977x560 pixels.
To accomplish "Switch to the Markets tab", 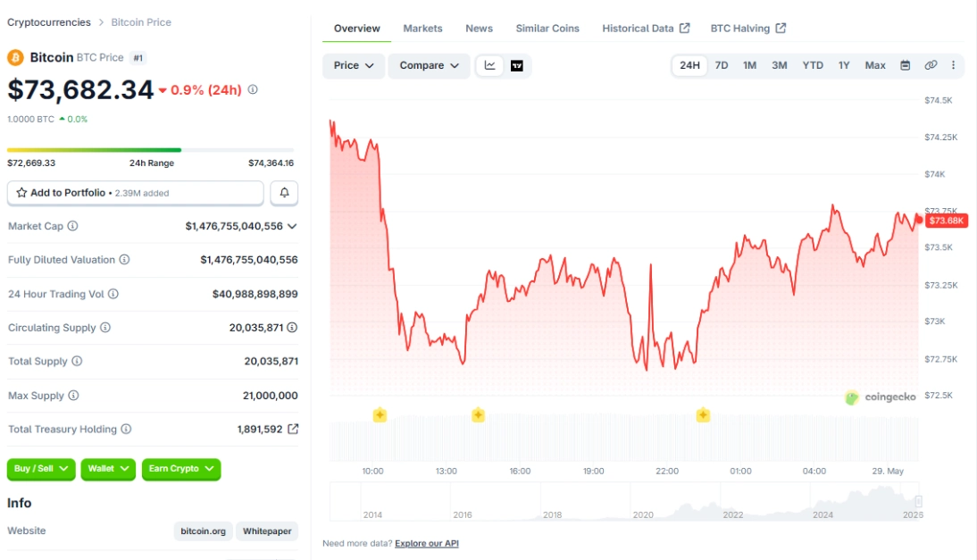I will coord(422,29).
